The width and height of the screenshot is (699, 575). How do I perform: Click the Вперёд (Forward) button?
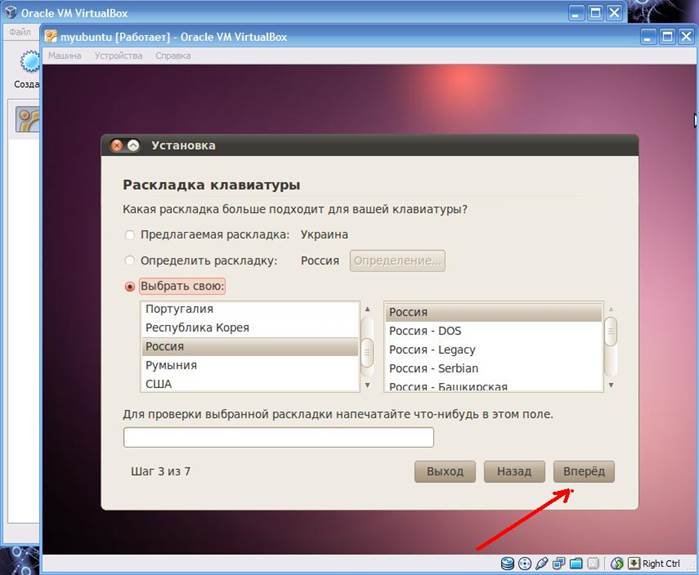point(584,472)
